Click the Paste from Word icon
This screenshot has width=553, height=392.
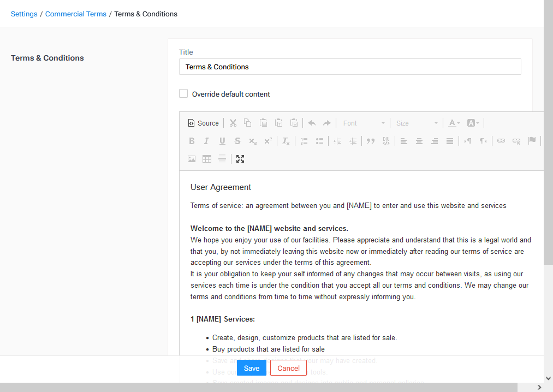(294, 123)
